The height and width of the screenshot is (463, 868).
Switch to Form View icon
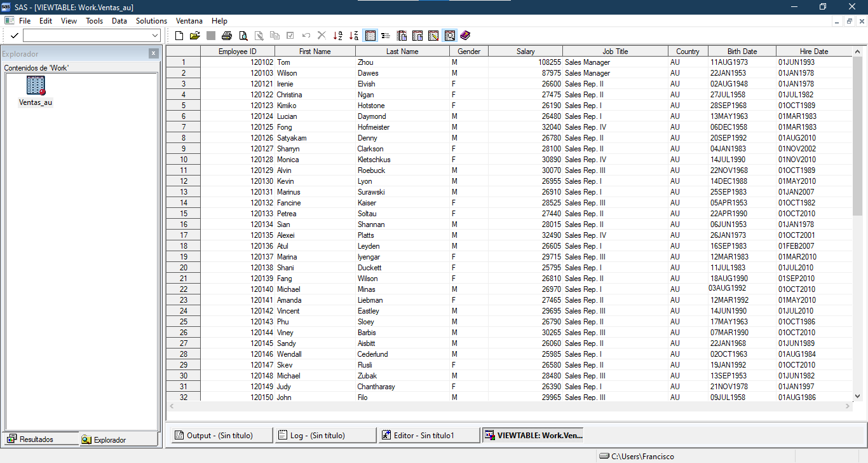coord(386,36)
